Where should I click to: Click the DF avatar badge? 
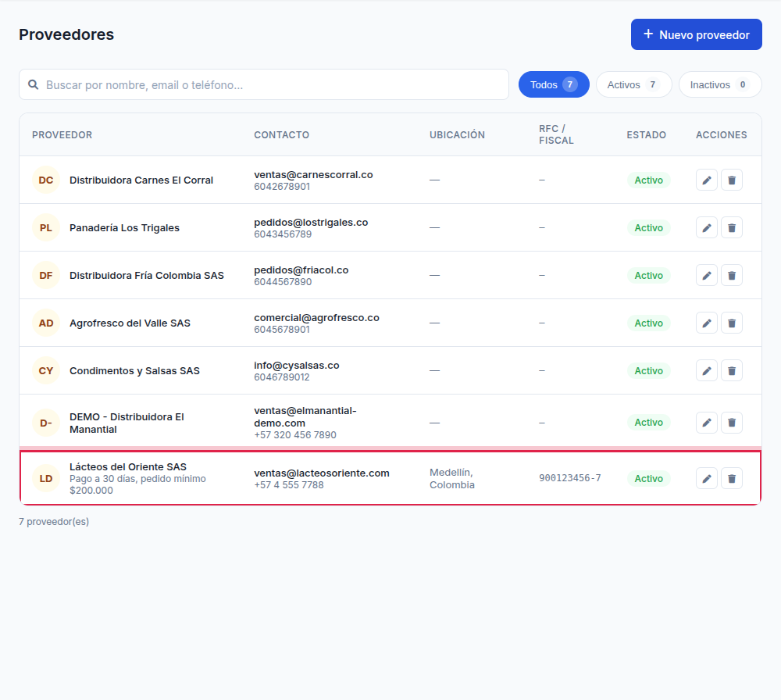[x=46, y=275]
